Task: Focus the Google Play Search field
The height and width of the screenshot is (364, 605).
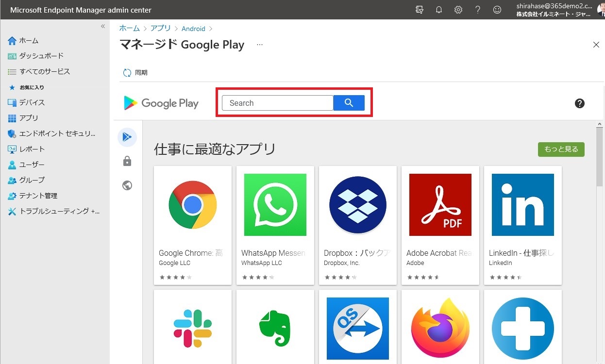Action: (x=278, y=103)
